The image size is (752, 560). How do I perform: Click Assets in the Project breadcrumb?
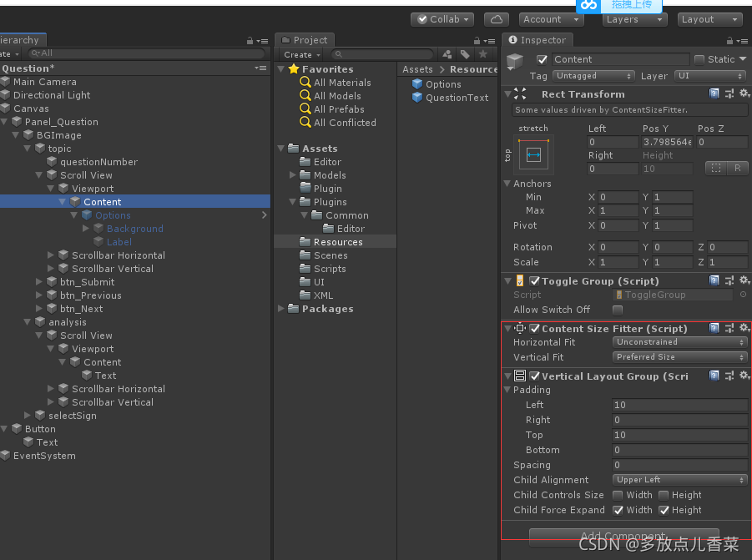(417, 69)
